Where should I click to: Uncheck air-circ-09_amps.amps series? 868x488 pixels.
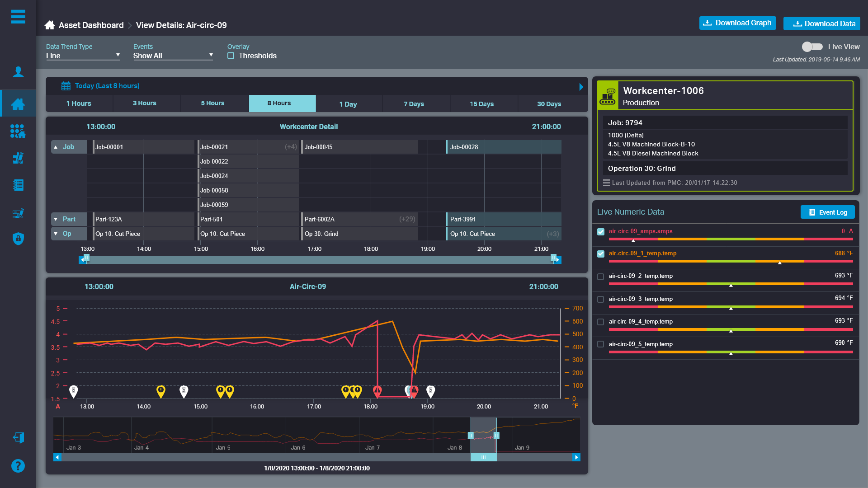[600, 231]
